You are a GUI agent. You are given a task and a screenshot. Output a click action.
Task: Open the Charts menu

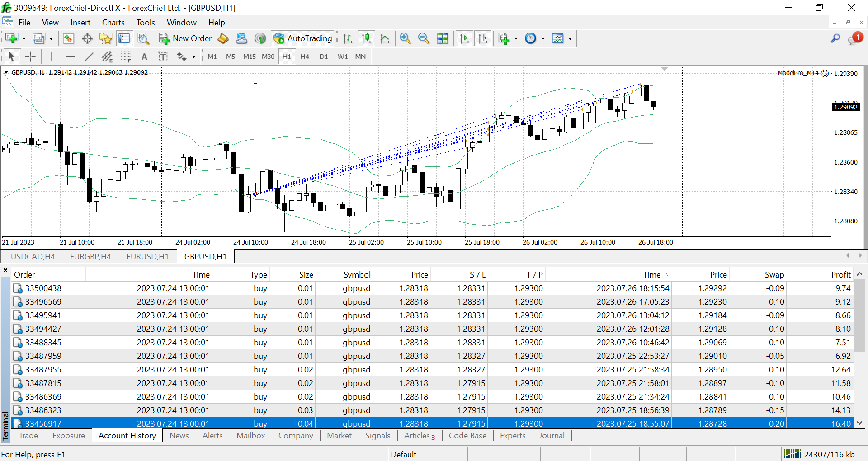tap(113, 23)
